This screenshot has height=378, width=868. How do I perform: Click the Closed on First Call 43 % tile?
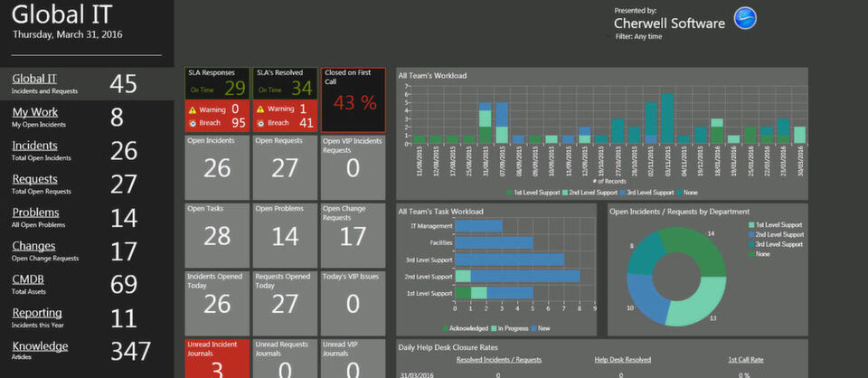354,100
